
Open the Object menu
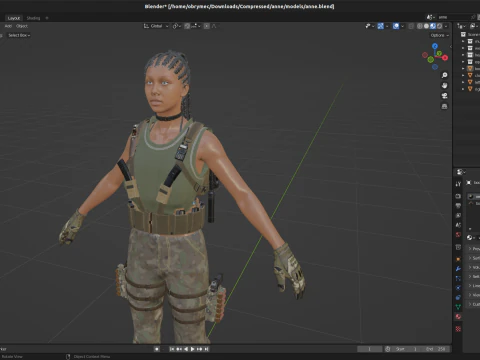point(22,26)
